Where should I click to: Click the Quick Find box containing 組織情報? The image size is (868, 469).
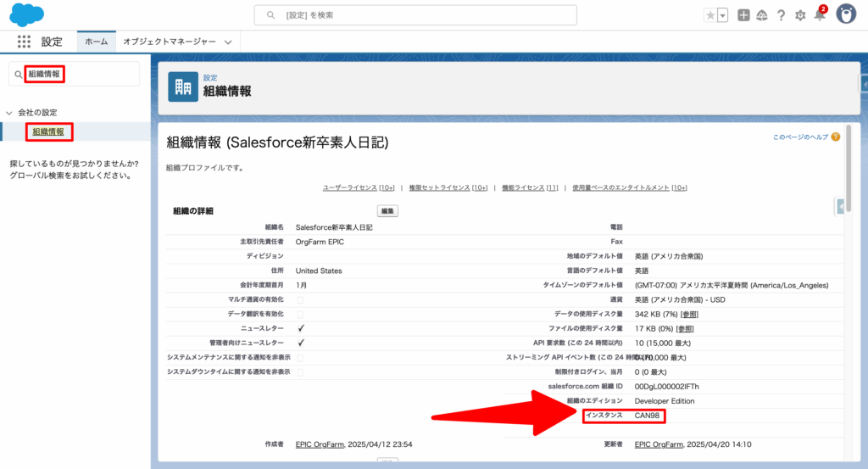75,74
